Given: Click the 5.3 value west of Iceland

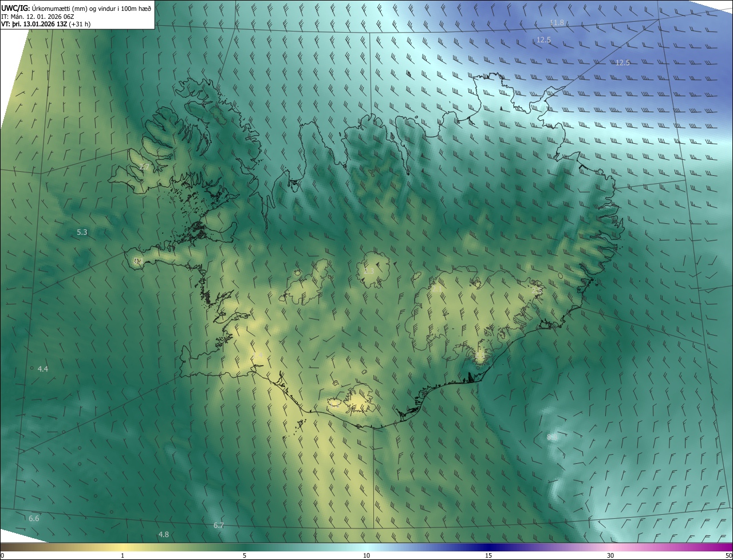Looking at the screenshot, I should tap(82, 232).
